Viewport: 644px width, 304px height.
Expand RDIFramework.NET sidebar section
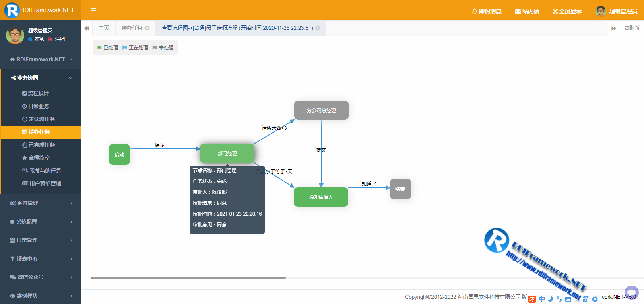[x=40, y=59]
